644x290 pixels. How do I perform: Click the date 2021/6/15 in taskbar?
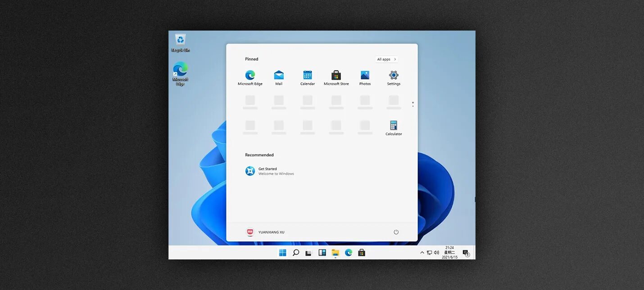[449, 257]
